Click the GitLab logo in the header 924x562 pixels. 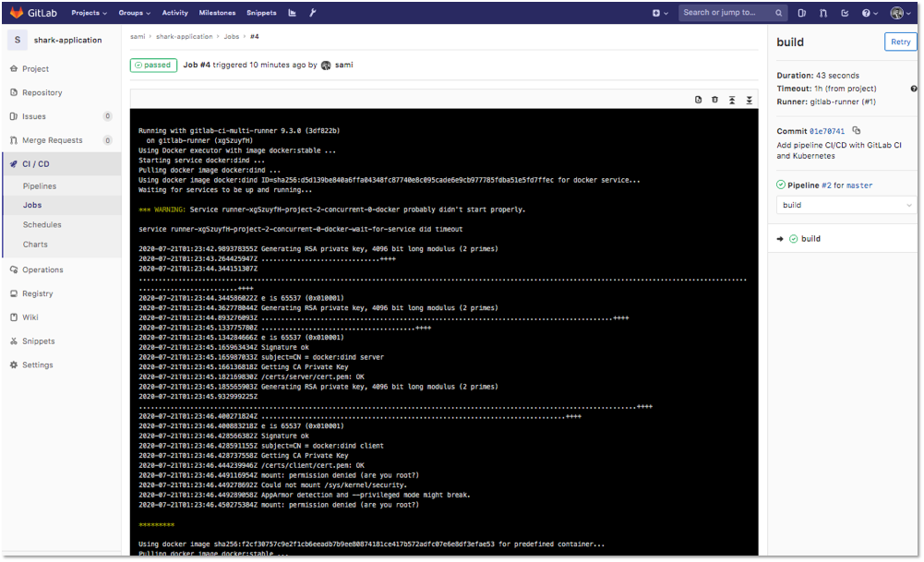33,12
